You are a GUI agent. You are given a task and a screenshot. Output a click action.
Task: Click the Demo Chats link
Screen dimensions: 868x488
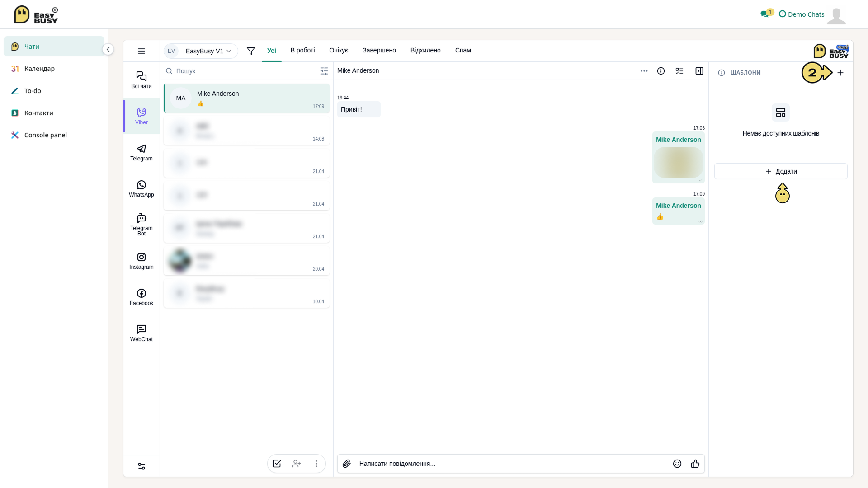tap(802, 14)
